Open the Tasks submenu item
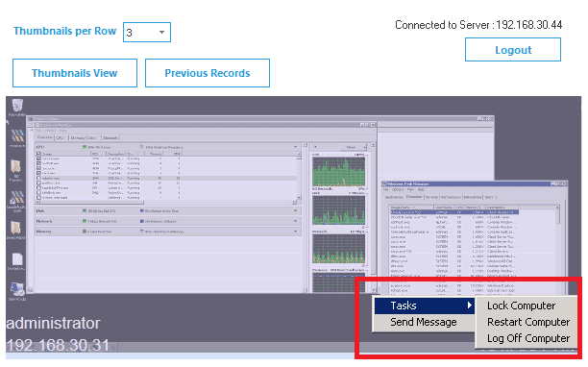This screenshot has height=367, width=588. [x=424, y=306]
